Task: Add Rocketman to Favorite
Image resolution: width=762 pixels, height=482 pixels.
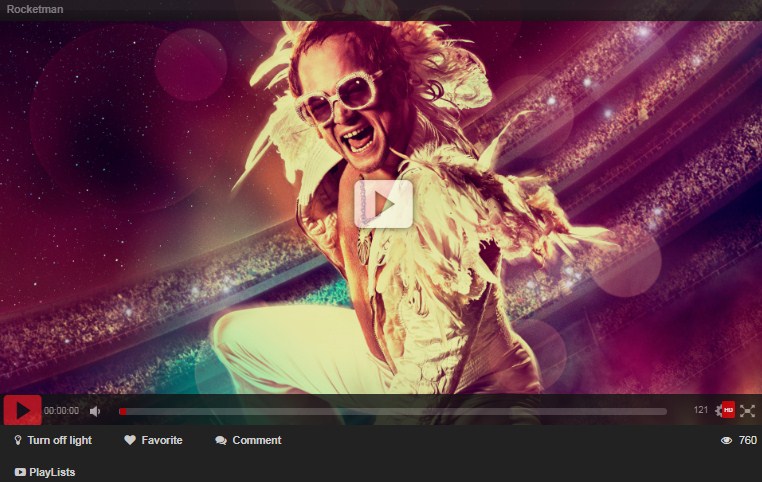Action: (x=154, y=440)
